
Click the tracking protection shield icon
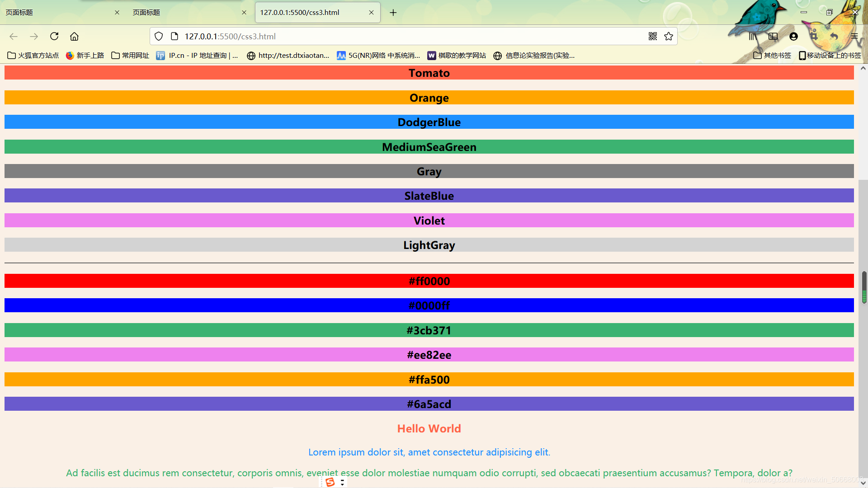pyautogui.click(x=159, y=37)
